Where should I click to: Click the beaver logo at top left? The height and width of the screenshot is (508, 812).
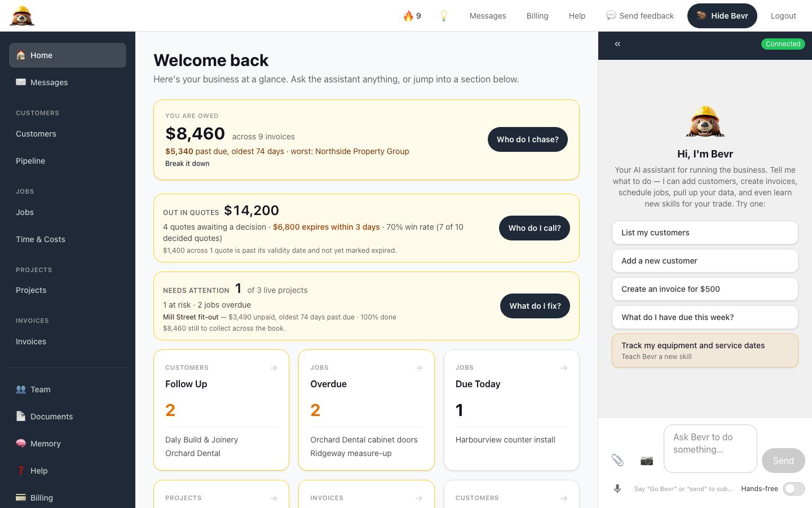click(x=23, y=16)
